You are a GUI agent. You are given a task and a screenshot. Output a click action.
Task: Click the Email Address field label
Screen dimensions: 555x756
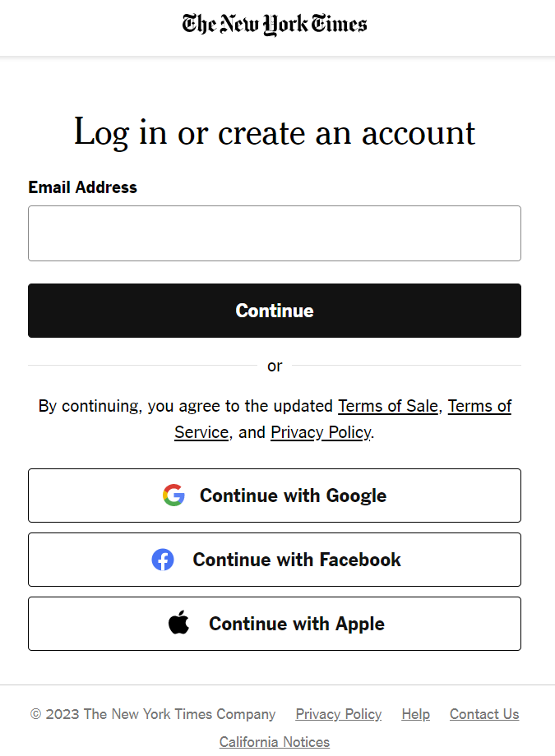[x=82, y=187]
